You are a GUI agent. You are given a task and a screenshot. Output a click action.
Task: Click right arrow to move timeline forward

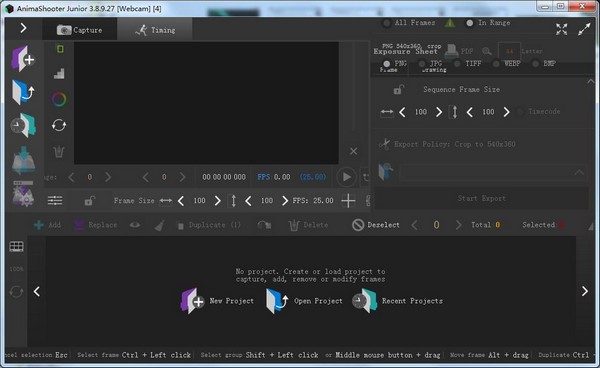(x=585, y=291)
